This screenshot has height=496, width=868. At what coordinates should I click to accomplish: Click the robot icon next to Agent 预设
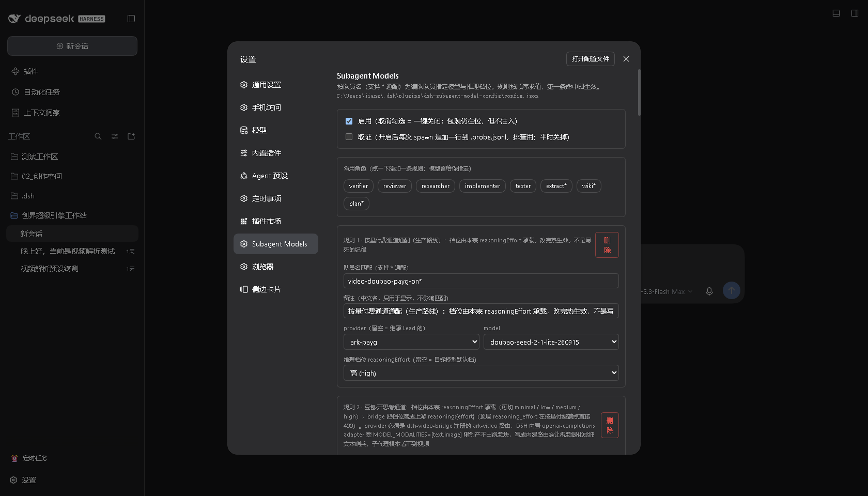[x=244, y=176]
